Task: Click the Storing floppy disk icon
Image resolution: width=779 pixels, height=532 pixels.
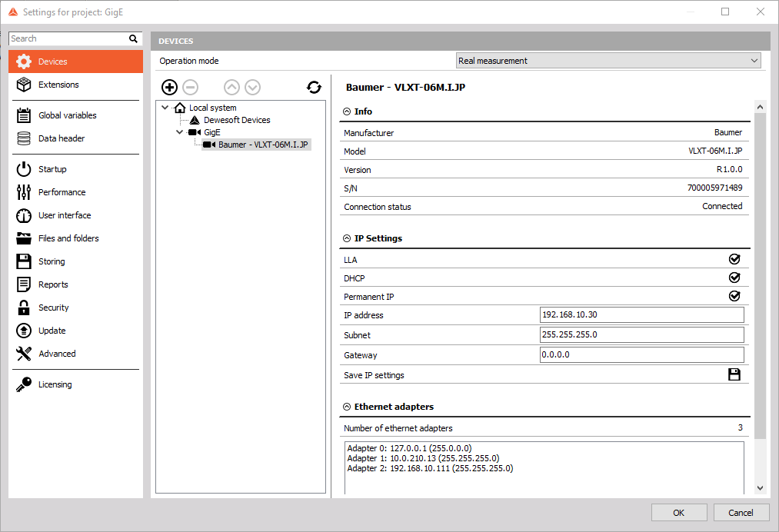Action: click(24, 261)
